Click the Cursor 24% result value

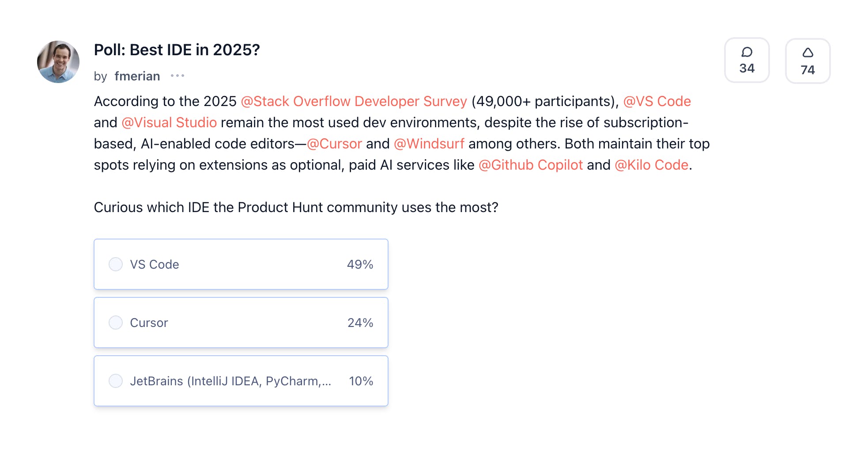coord(360,323)
